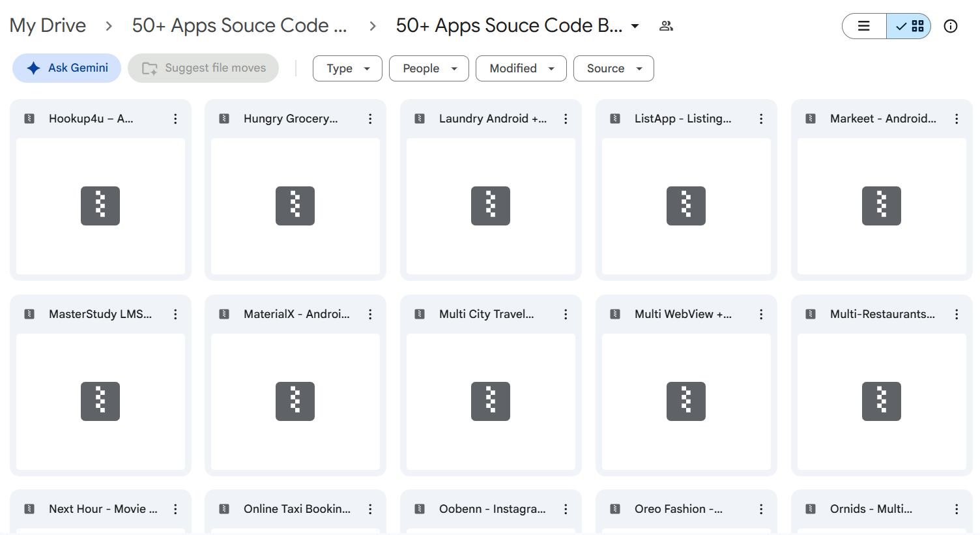
Task: Open more actions for MaterialX file
Action: [370, 314]
